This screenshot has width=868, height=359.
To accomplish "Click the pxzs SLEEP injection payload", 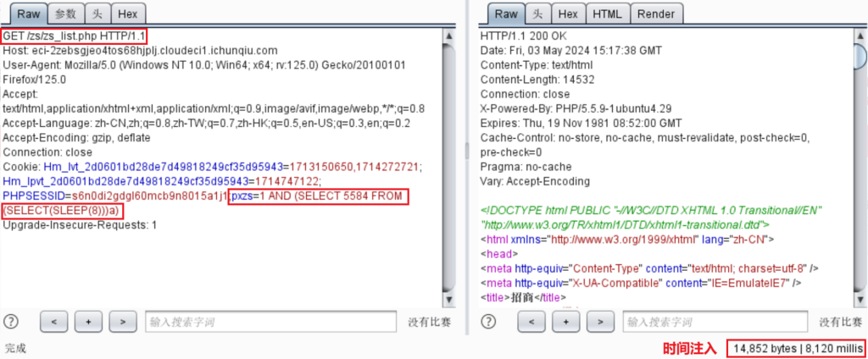I will pos(206,203).
